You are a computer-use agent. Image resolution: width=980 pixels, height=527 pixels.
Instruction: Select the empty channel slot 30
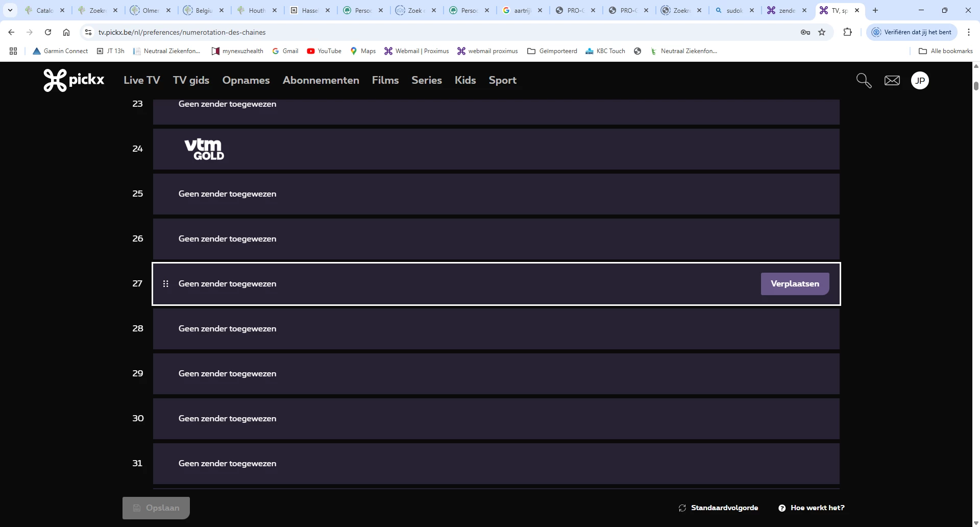tap(496, 419)
